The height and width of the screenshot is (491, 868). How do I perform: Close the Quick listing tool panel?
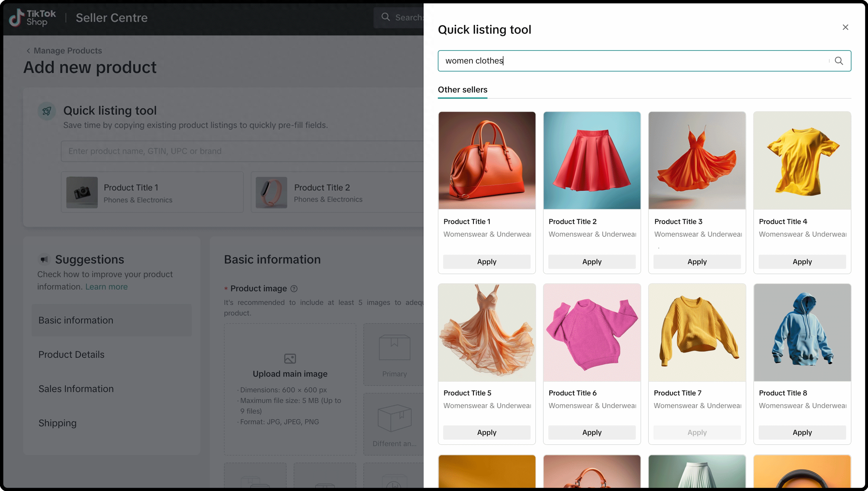click(x=845, y=27)
